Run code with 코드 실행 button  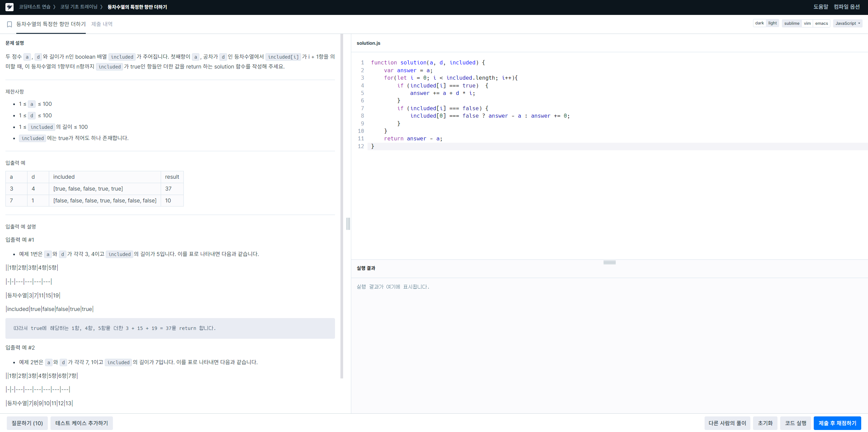tap(795, 423)
